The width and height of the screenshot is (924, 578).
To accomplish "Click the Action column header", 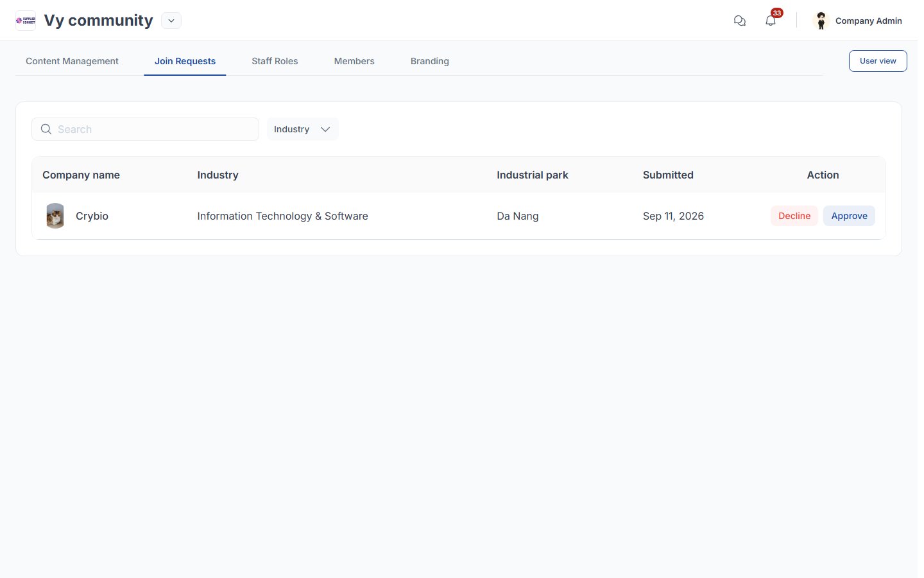I will pyautogui.click(x=823, y=175).
